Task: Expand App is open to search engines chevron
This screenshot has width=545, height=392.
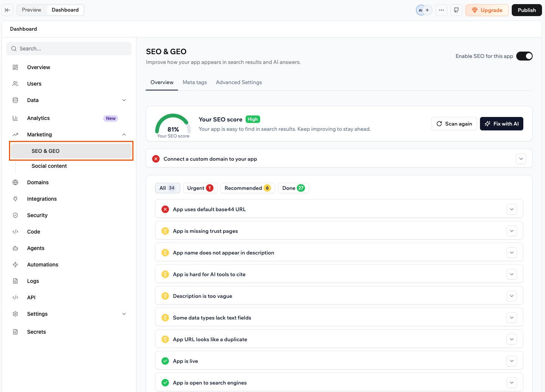Action: 512,383
